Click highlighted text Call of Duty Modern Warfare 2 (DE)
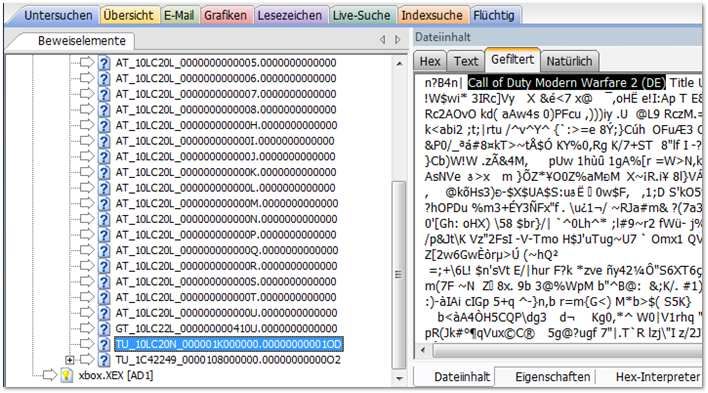The image size is (708, 393). [566, 83]
